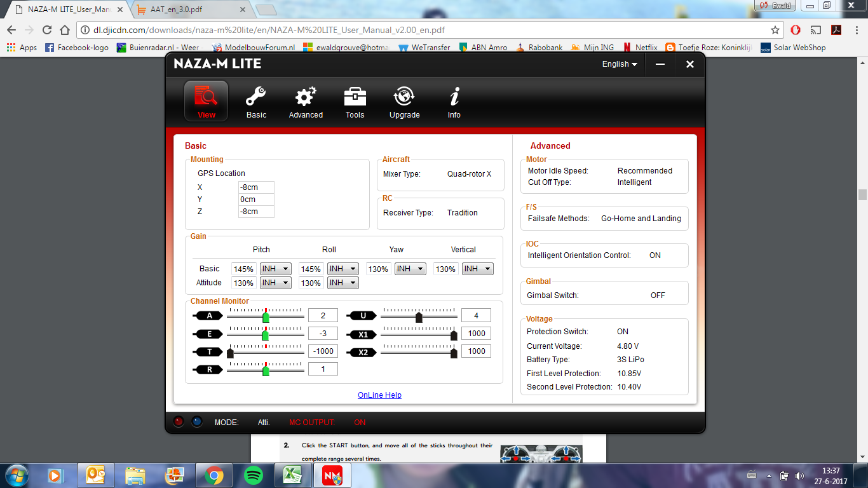This screenshot has height=488, width=868.
Task: Click the Adobe PDF extension icon
Action: 837,30
